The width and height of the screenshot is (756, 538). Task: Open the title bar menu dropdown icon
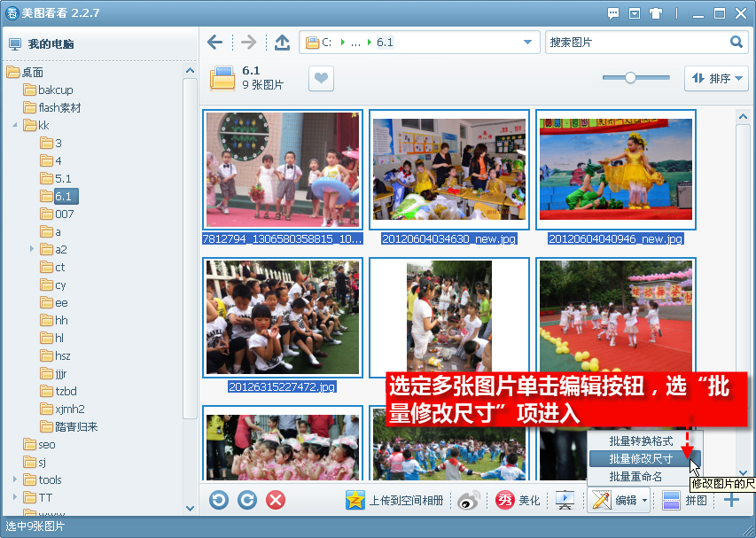click(x=635, y=13)
